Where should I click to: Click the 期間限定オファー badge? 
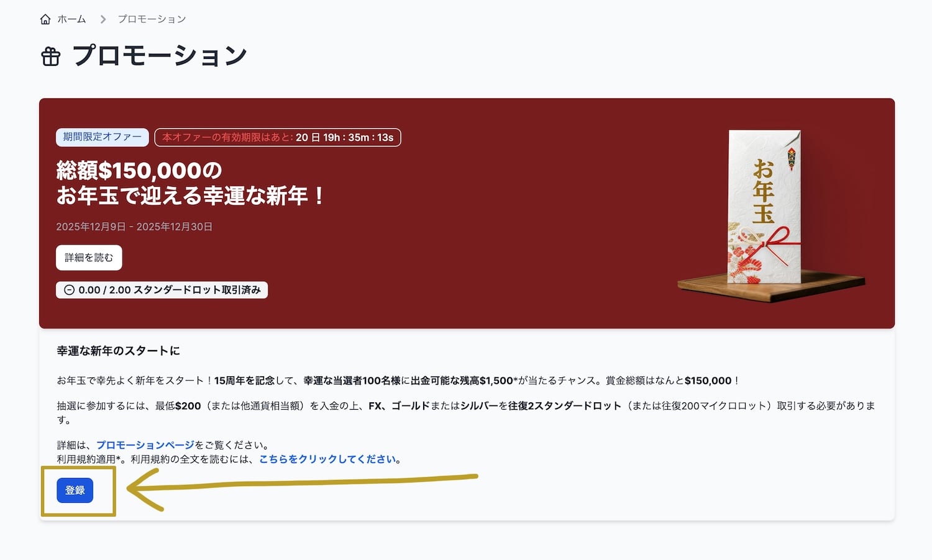103,137
